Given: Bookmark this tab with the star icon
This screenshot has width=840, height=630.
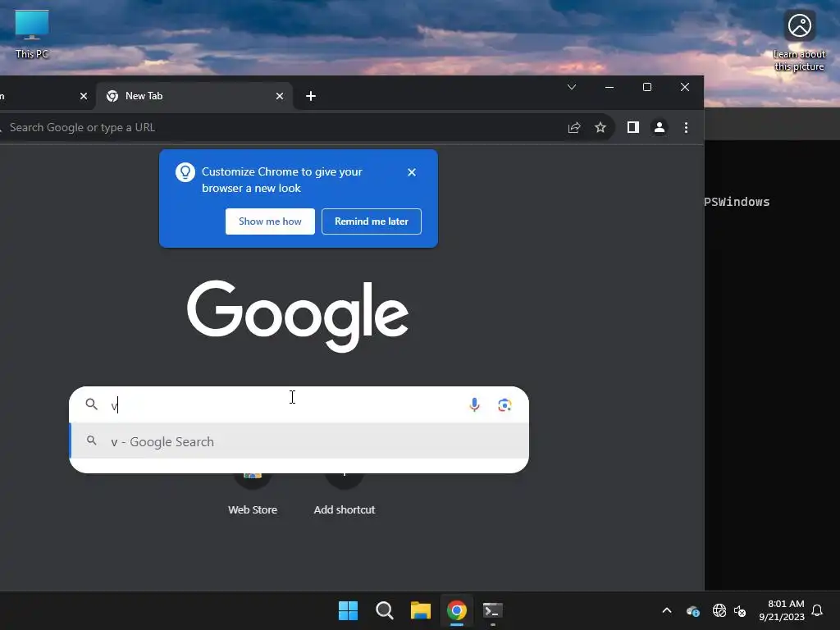Looking at the screenshot, I should pos(600,127).
